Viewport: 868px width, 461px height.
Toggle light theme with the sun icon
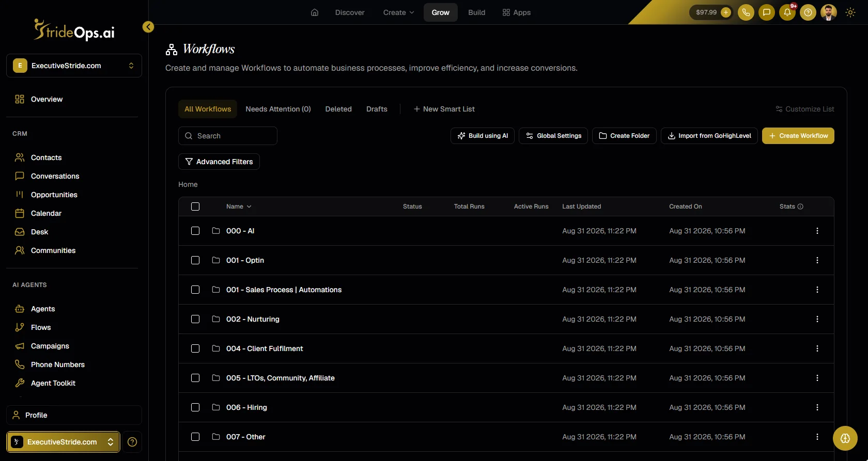[850, 12]
